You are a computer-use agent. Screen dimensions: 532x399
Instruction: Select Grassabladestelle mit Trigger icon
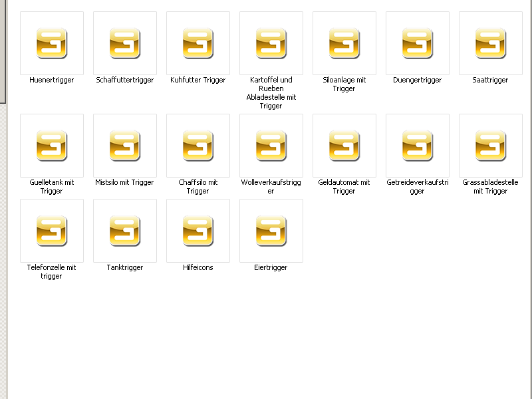[x=491, y=146]
